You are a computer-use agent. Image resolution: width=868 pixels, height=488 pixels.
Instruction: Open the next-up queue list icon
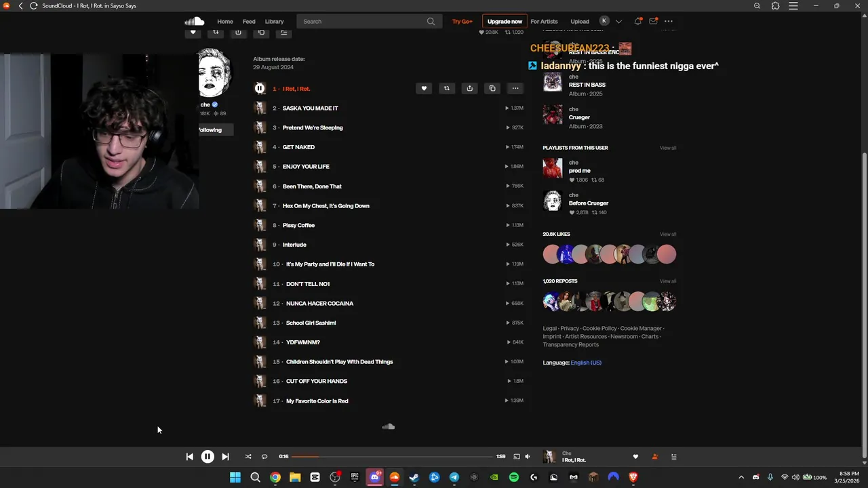coord(673,457)
